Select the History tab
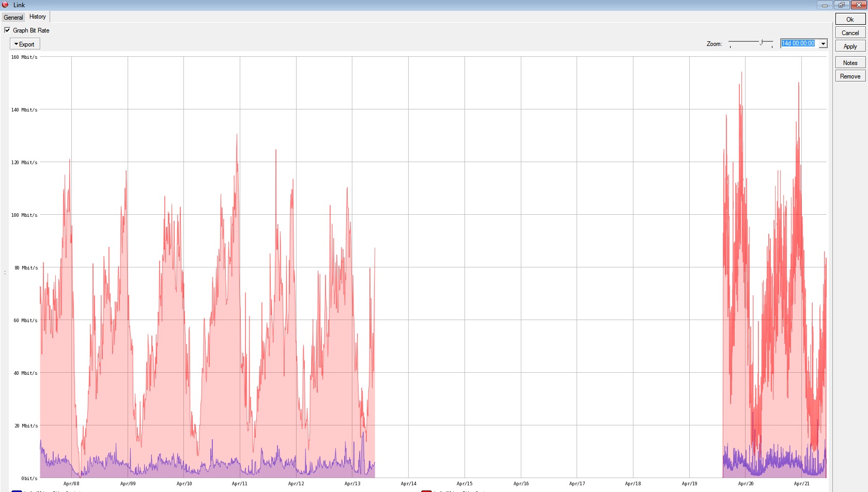 (37, 17)
